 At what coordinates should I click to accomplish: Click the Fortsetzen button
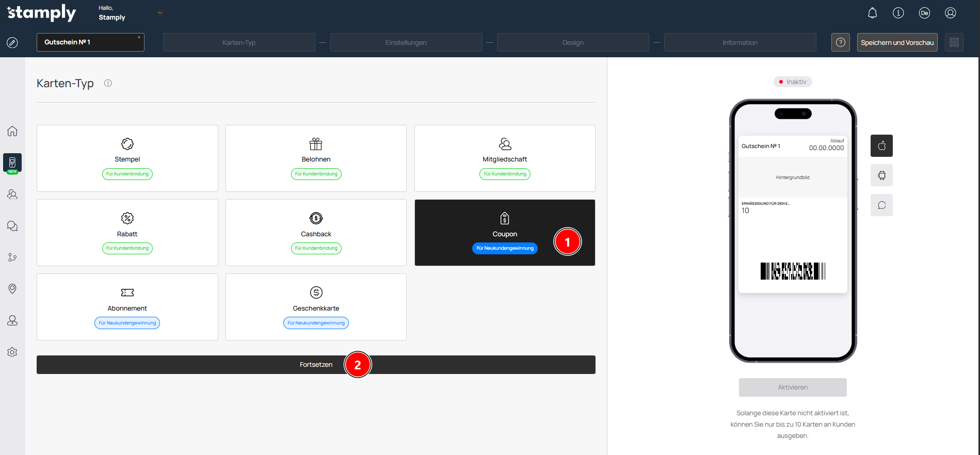coord(315,365)
